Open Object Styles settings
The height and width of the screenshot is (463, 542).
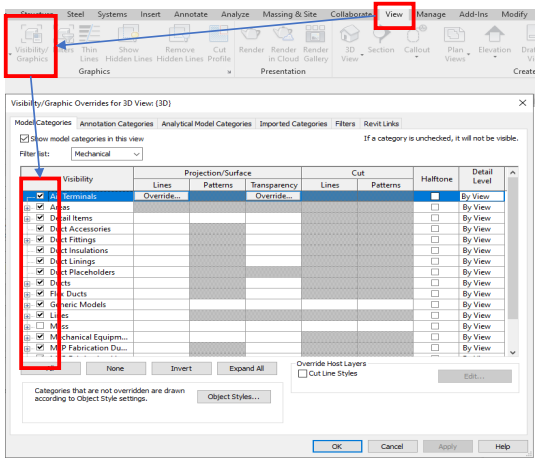[x=234, y=397]
